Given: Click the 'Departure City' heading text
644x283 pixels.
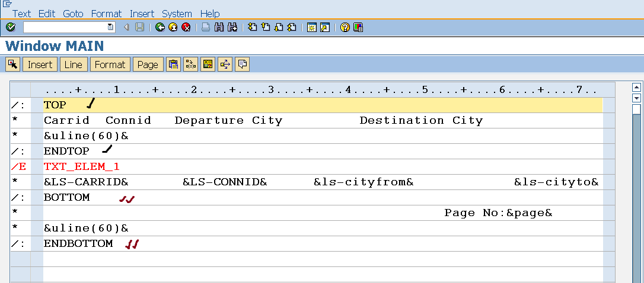Looking at the screenshot, I should click(x=228, y=120).
